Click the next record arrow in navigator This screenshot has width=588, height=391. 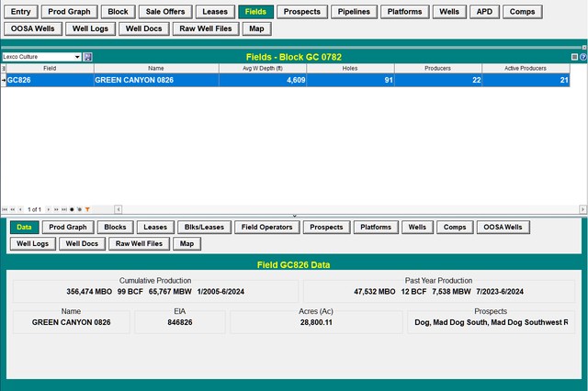click(x=48, y=209)
